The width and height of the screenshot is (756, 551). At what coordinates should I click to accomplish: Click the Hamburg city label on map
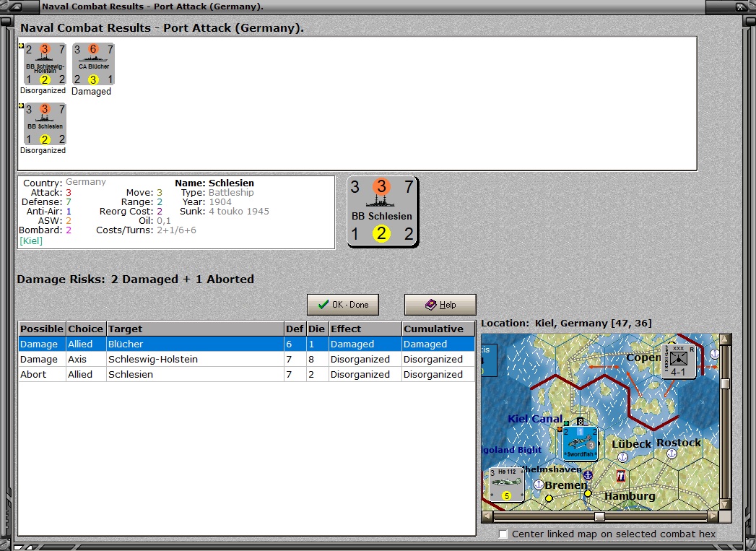(x=630, y=496)
